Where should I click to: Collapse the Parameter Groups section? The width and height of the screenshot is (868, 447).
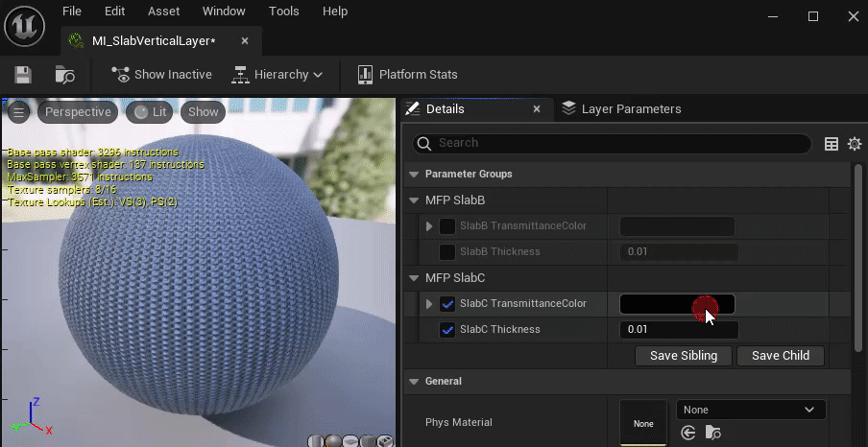tap(414, 175)
